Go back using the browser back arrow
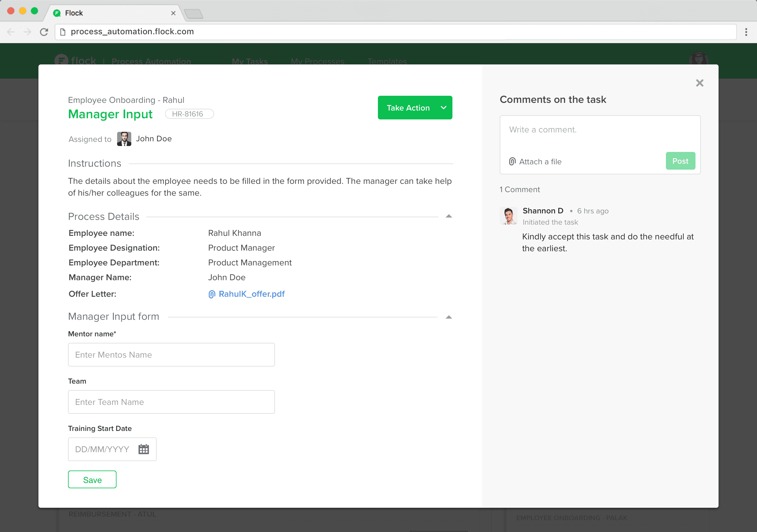The image size is (757, 532). click(11, 32)
